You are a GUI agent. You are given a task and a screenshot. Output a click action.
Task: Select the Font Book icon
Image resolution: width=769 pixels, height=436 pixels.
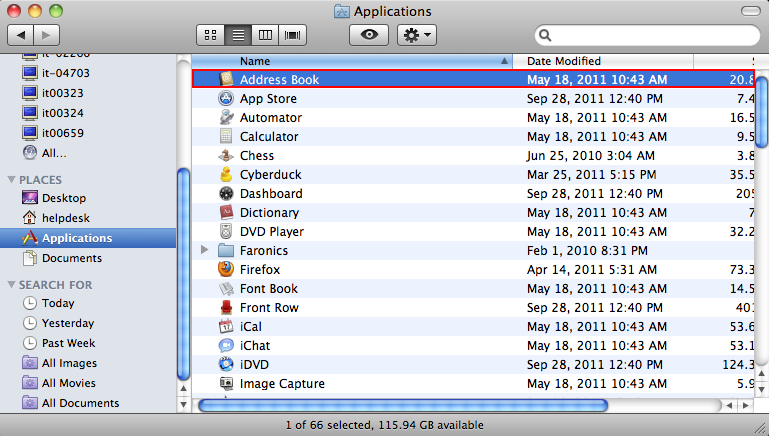(x=226, y=288)
